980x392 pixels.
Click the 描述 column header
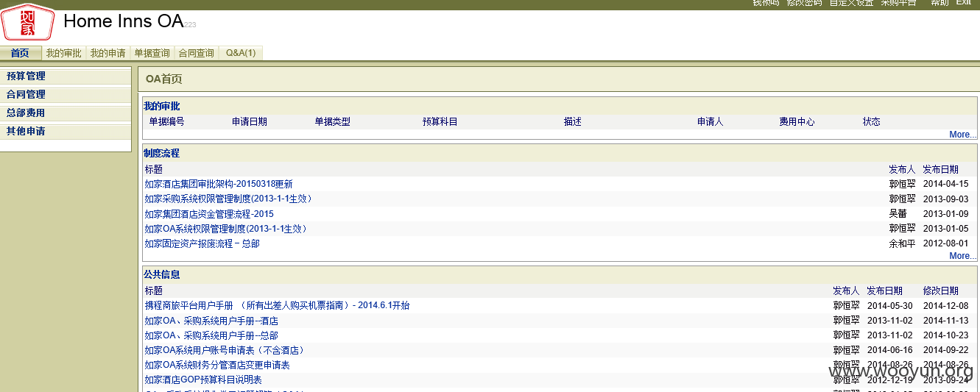(573, 121)
